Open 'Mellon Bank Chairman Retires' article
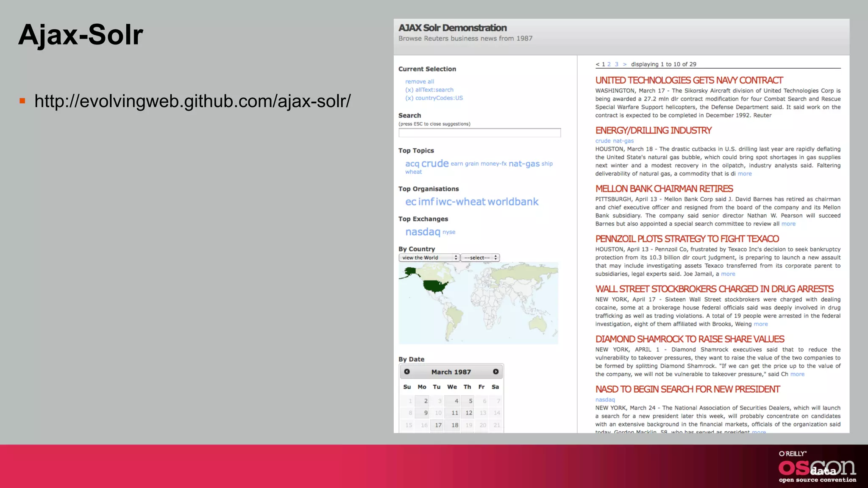The height and width of the screenshot is (488, 868). point(664,189)
